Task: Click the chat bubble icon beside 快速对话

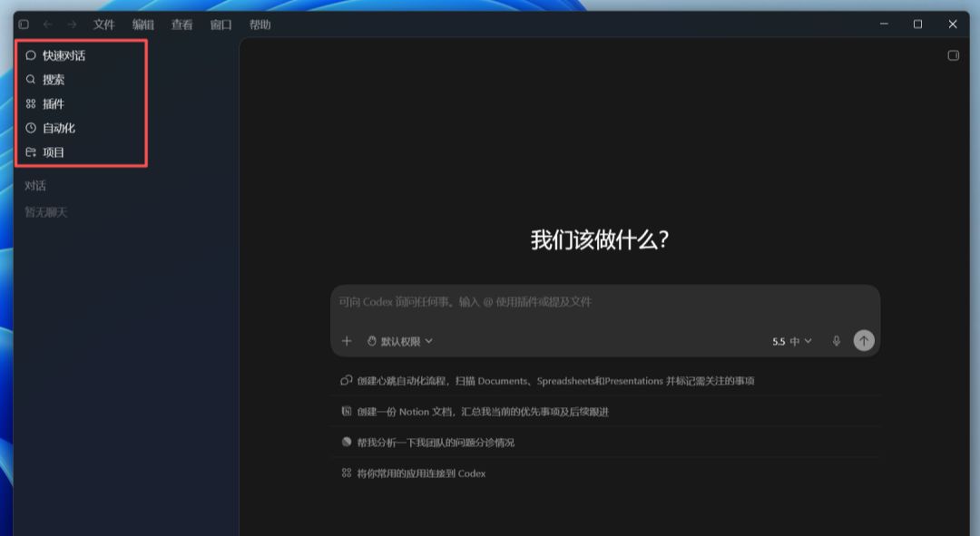Action: (31, 55)
